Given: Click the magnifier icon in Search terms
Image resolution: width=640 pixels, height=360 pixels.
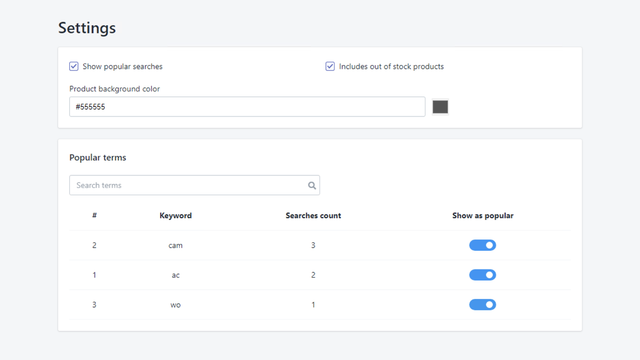Looking at the screenshot, I should (312, 186).
